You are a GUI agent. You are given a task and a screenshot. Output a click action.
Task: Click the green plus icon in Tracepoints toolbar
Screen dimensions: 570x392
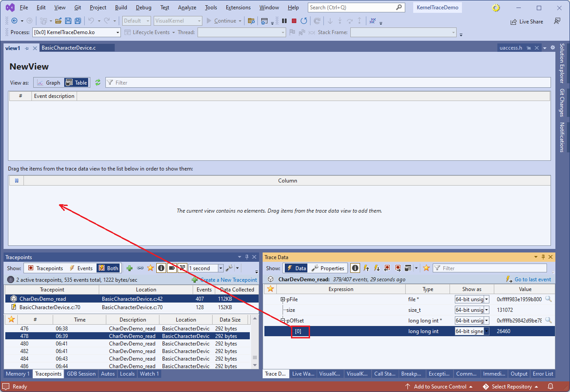(x=129, y=268)
